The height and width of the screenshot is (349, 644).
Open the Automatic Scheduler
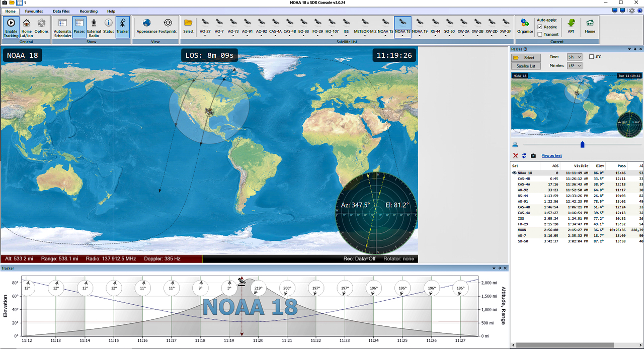coord(63,27)
